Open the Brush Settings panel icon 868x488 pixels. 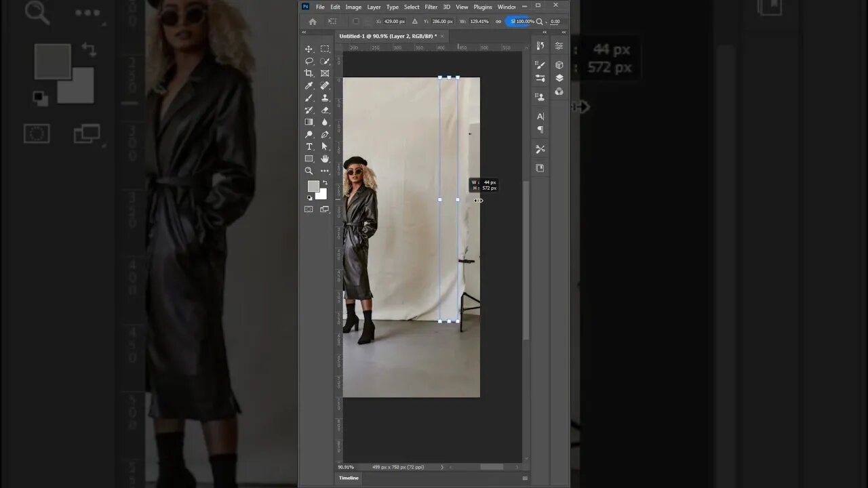pos(540,65)
